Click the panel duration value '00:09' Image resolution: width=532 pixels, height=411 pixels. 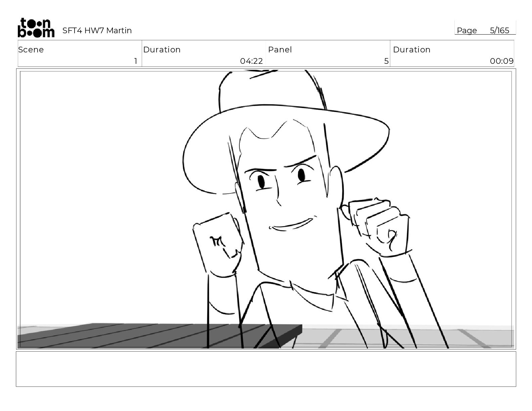click(x=502, y=61)
